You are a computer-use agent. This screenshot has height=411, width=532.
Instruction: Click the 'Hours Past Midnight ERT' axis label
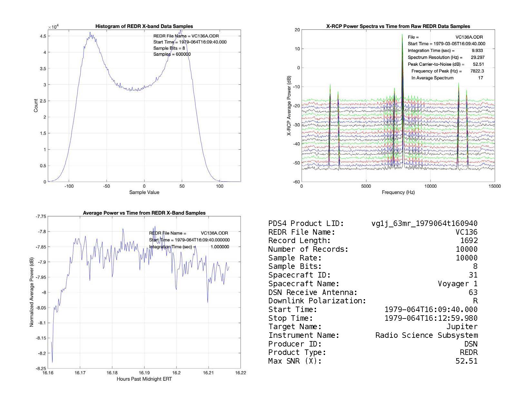(144, 379)
